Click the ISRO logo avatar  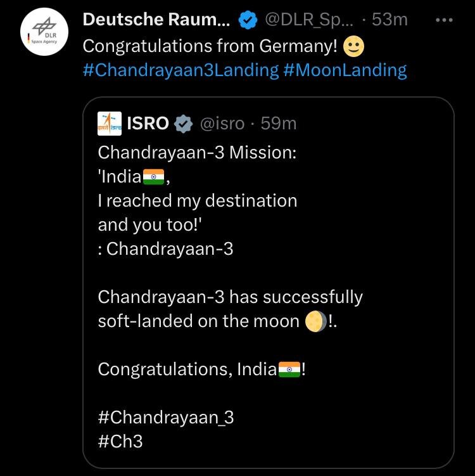pos(110,123)
